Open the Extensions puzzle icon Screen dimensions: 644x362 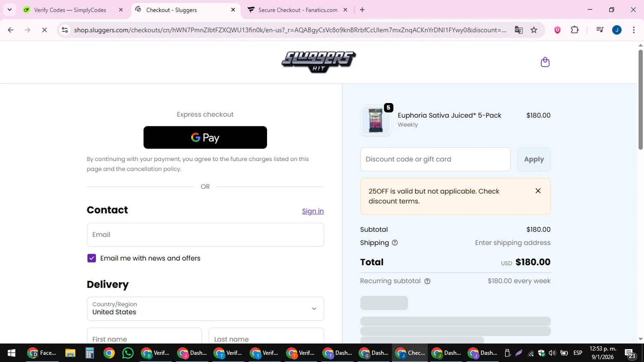pos(574,30)
